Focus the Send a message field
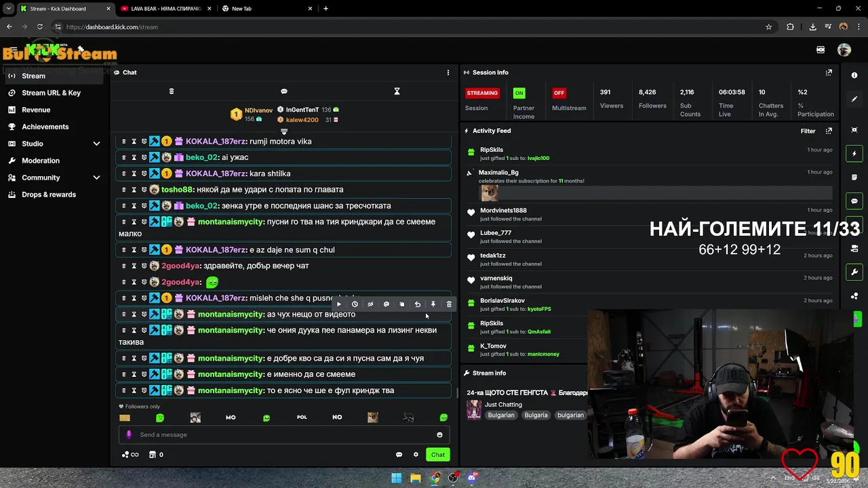868x488 pixels. (285, 435)
